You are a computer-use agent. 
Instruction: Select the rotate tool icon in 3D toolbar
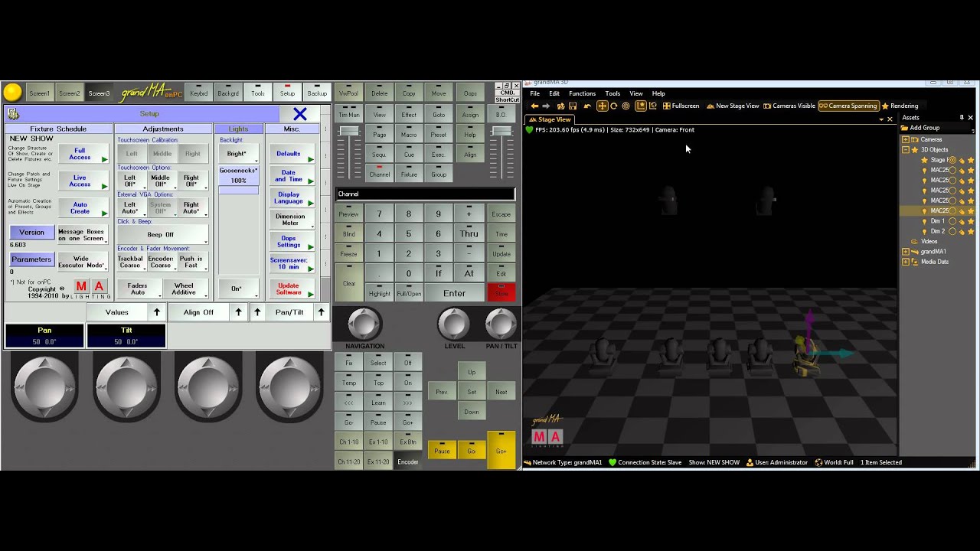coord(614,106)
